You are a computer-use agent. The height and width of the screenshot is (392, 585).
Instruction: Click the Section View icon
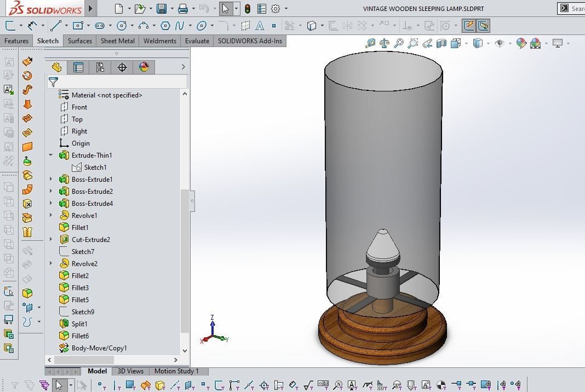click(441, 43)
